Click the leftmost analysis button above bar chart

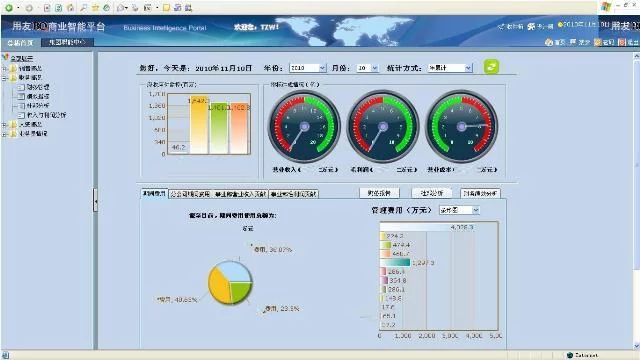tap(379, 193)
